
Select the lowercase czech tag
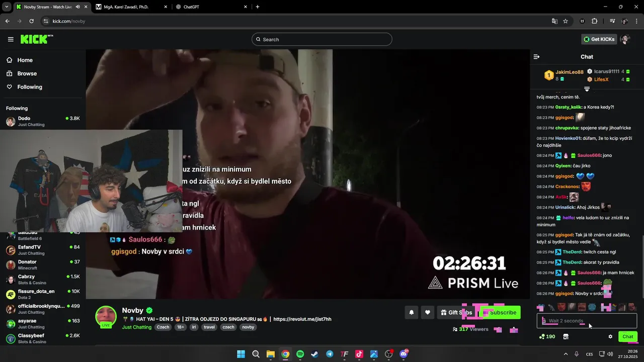pyautogui.click(x=228, y=327)
